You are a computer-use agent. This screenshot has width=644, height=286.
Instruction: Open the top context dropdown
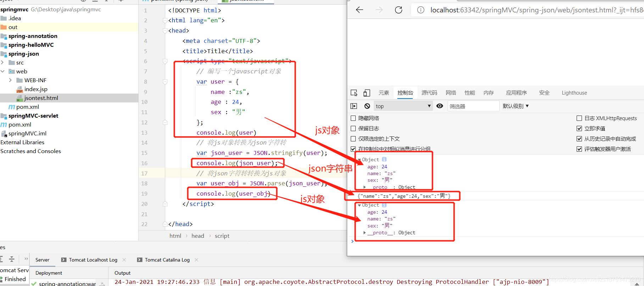pos(404,106)
